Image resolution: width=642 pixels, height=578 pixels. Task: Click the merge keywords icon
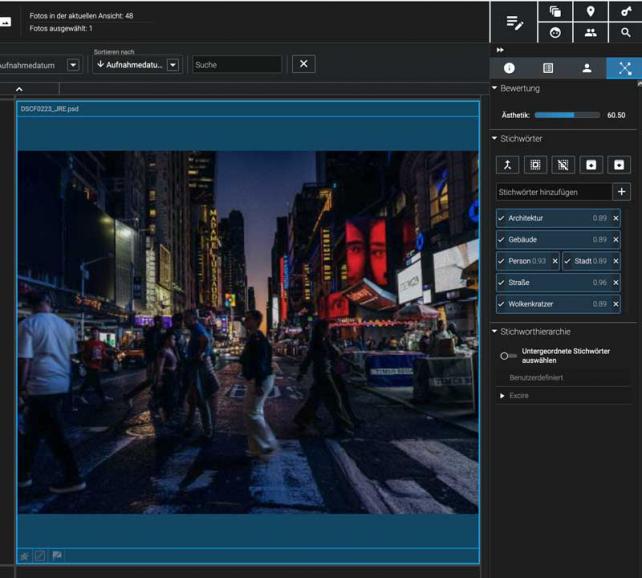click(508, 165)
